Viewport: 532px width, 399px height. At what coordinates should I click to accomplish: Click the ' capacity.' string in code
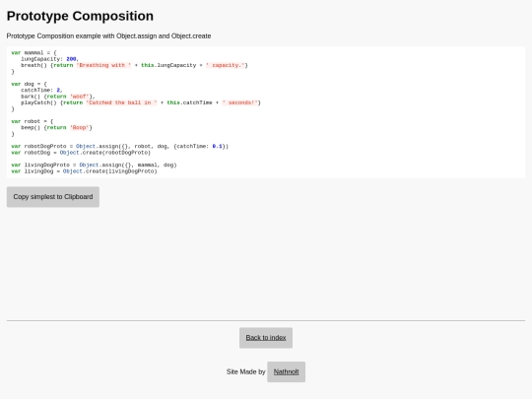coord(226,65)
